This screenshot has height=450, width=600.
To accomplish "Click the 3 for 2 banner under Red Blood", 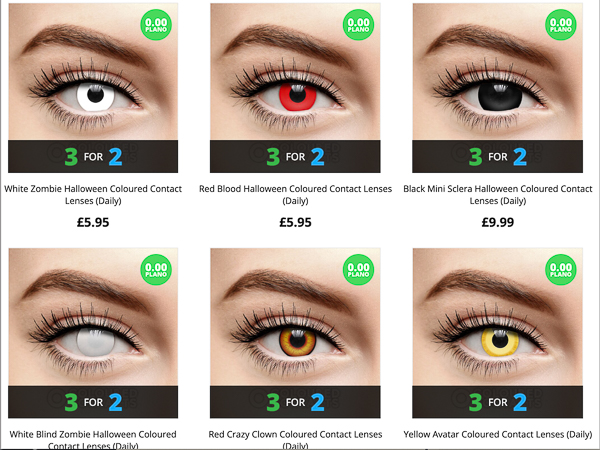I will pos(295,157).
